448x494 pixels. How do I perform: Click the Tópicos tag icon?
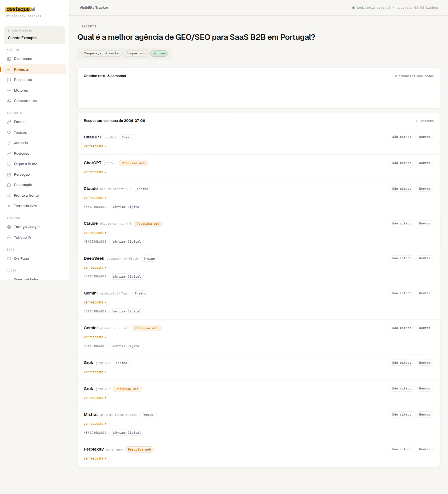pos(9,133)
